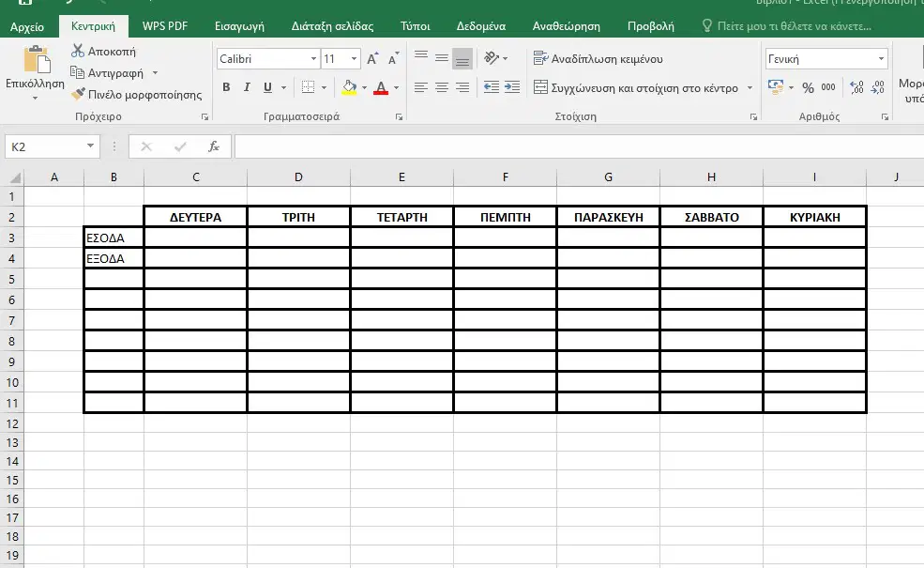
Task: Expand the Επικόλληση paste options arrow
Action: coord(35,98)
